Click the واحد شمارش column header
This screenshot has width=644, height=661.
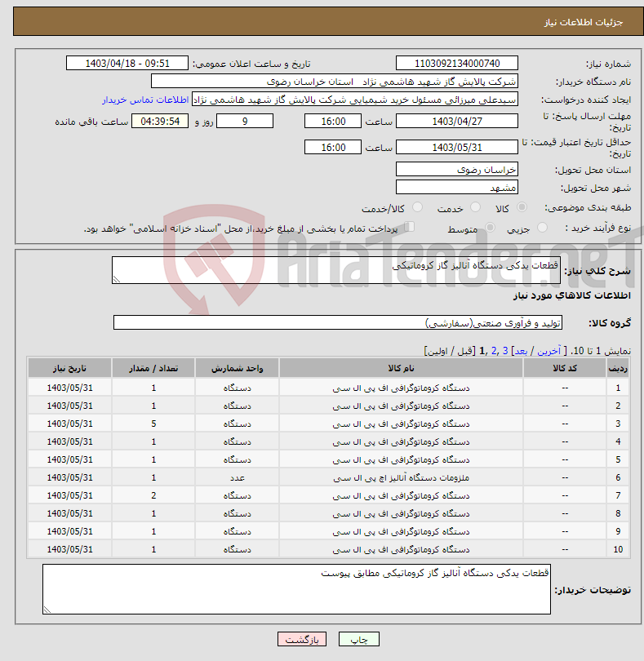point(237,368)
